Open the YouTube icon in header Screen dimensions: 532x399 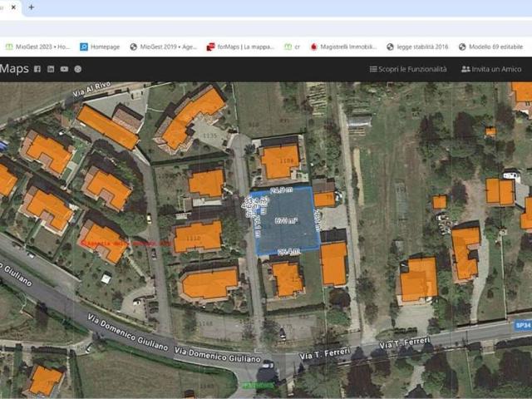click(64, 69)
